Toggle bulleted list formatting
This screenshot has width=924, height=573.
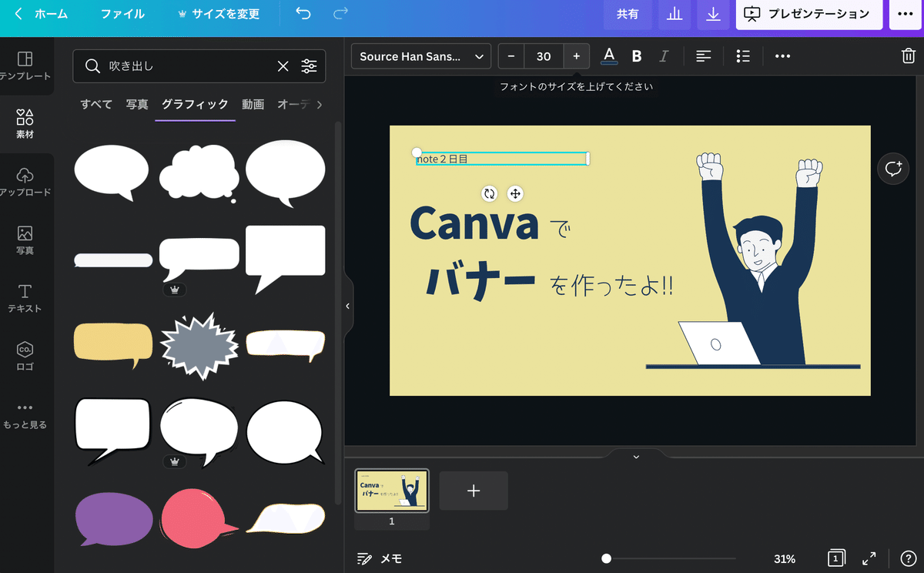click(743, 56)
